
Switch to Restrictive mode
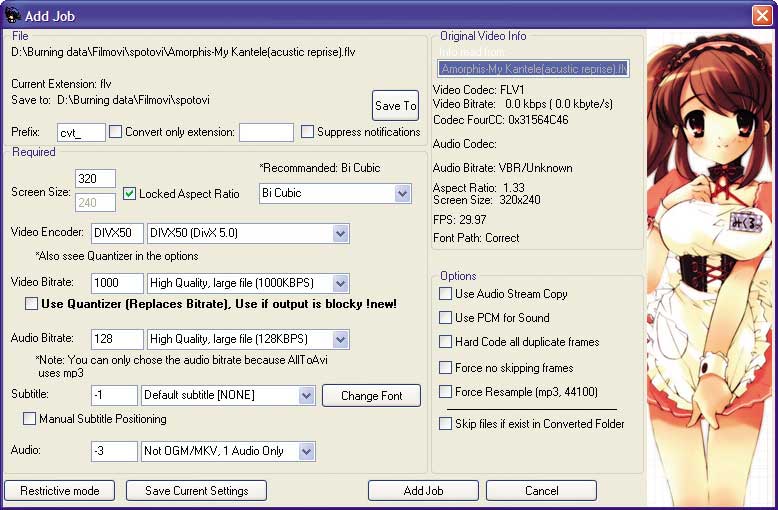point(60,491)
